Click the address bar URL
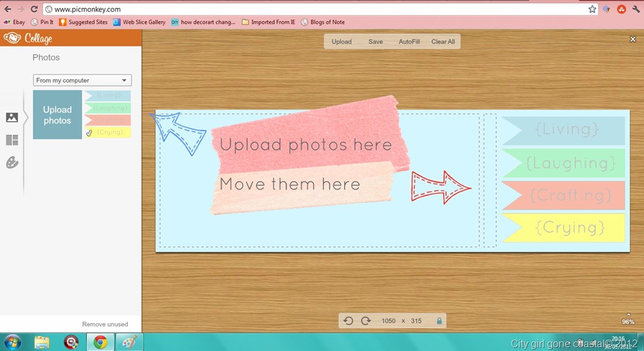 [87, 9]
